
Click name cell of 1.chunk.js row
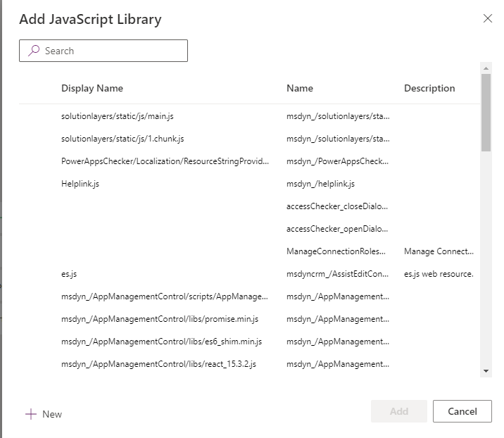[x=338, y=139]
